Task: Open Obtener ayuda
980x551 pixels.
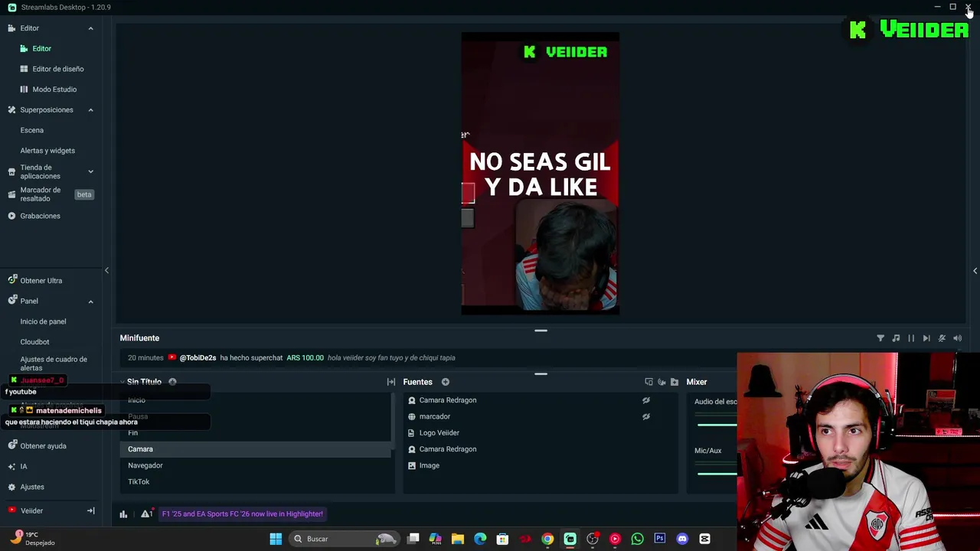Action: (43, 446)
